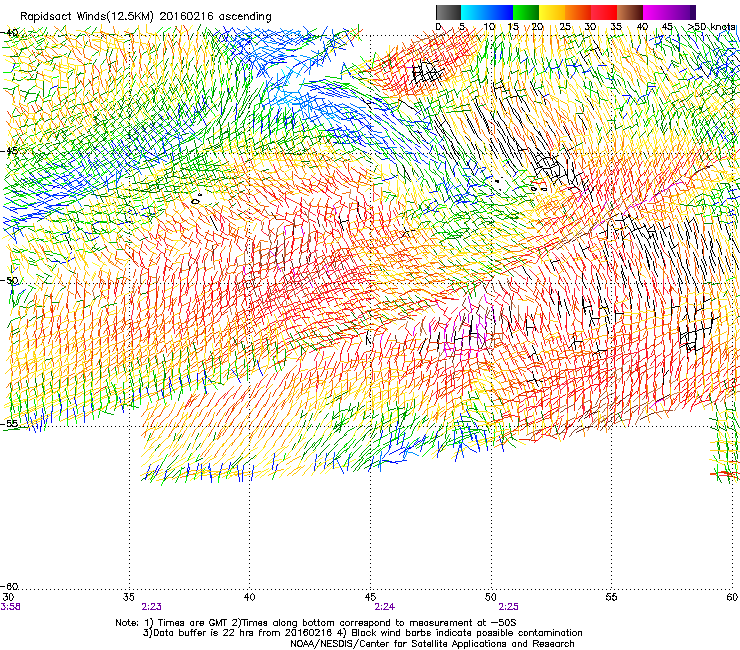Select the brown 35-40 knots legend segment
The image size is (740, 650).
click(630, 12)
